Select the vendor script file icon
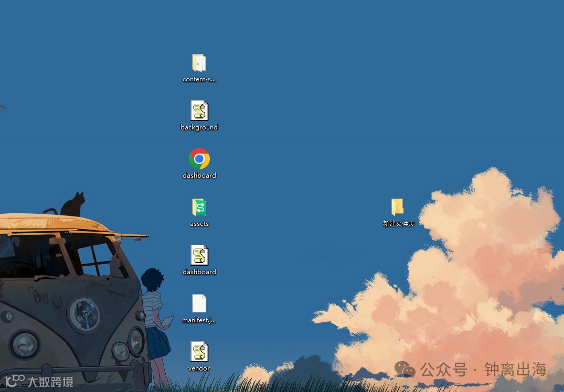 tap(199, 352)
